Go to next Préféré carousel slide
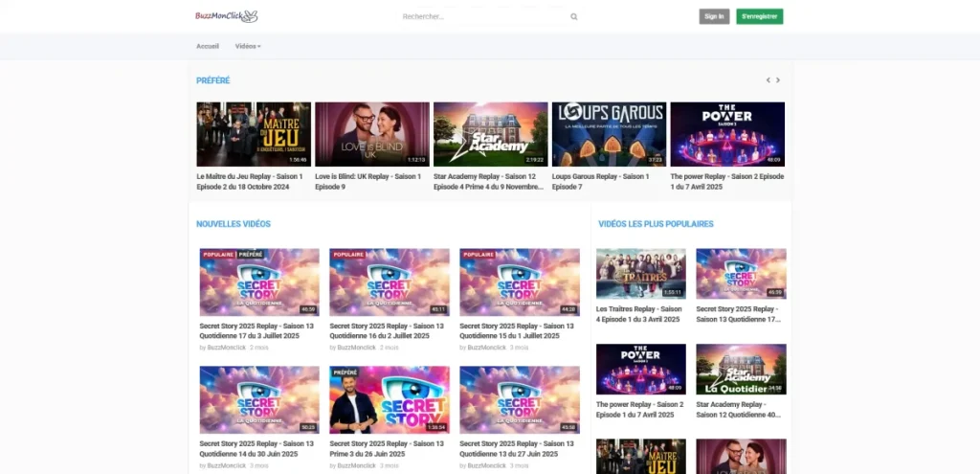Viewport: 980px width, 474px height. pyautogui.click(x=778, y=80)
